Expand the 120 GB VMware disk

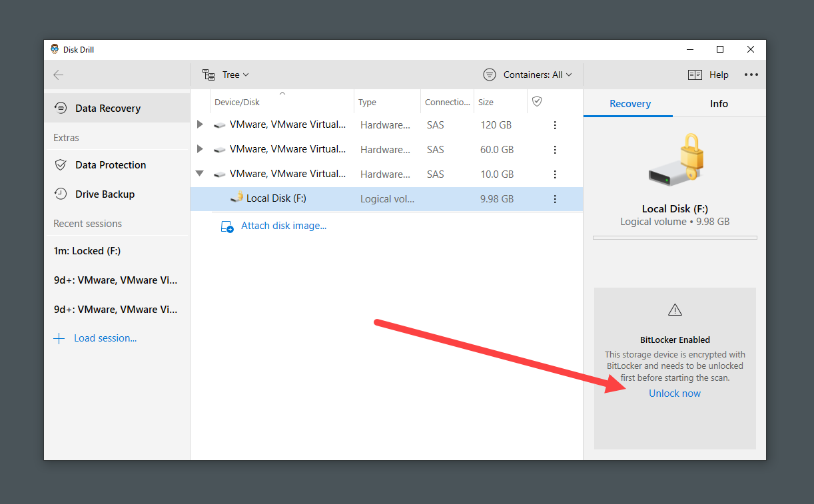click(x=200, y=125)
